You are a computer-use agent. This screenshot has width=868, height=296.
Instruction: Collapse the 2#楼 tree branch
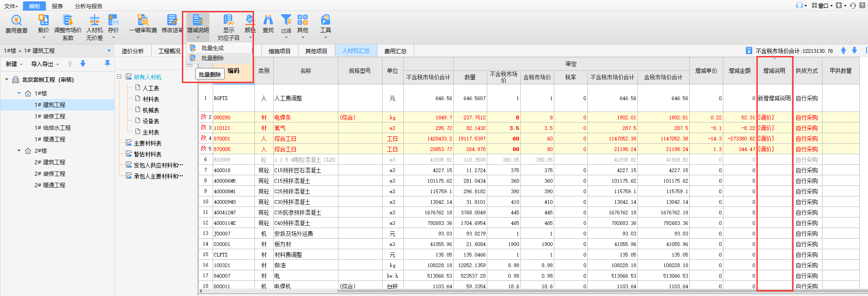point(19,151)
